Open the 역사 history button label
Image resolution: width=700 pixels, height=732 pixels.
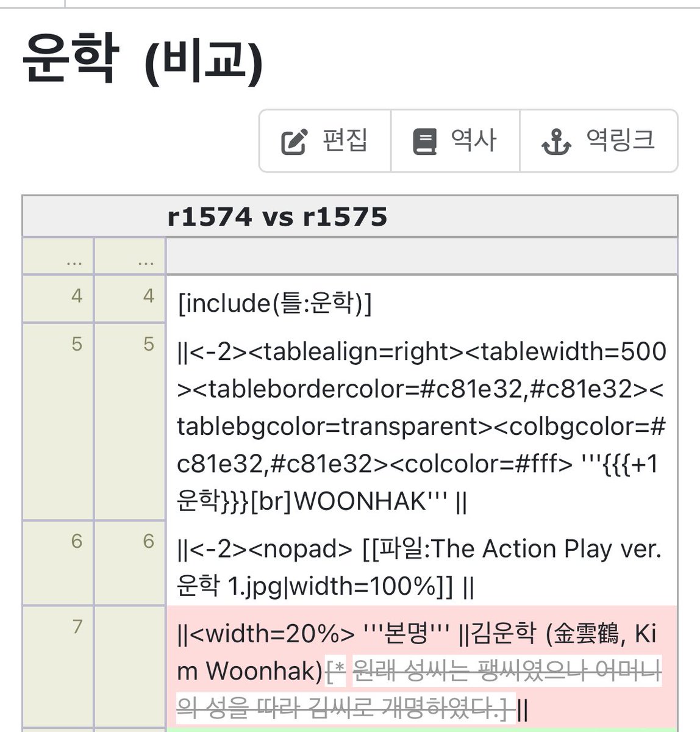point(474,140)
